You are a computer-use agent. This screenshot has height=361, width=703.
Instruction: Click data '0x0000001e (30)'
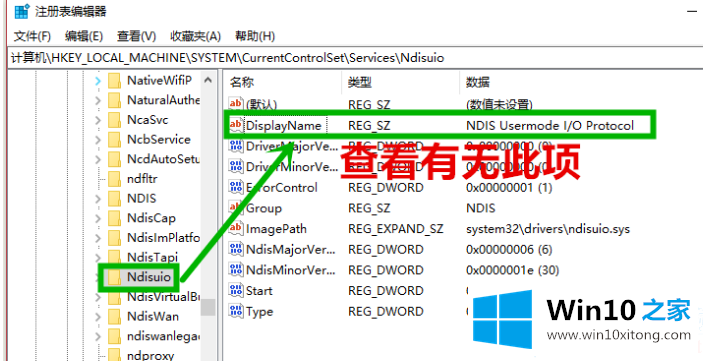click(513, 270)
